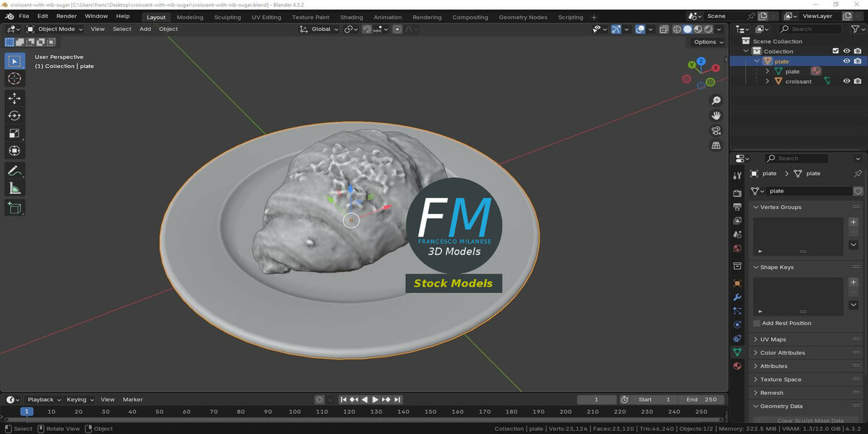Viewport: 868px width, 434px height.
Task: Click the pan view hand icon
Action: click(x=716, y=116)
